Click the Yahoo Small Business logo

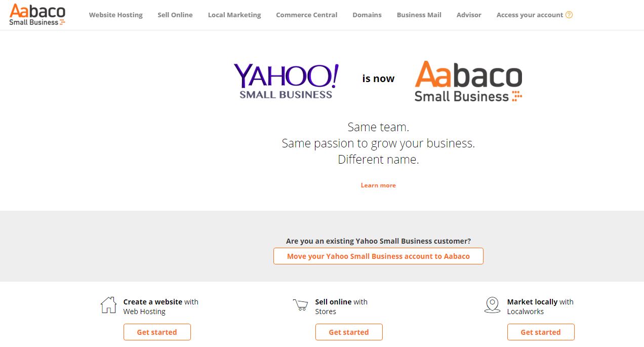point(286,81)
